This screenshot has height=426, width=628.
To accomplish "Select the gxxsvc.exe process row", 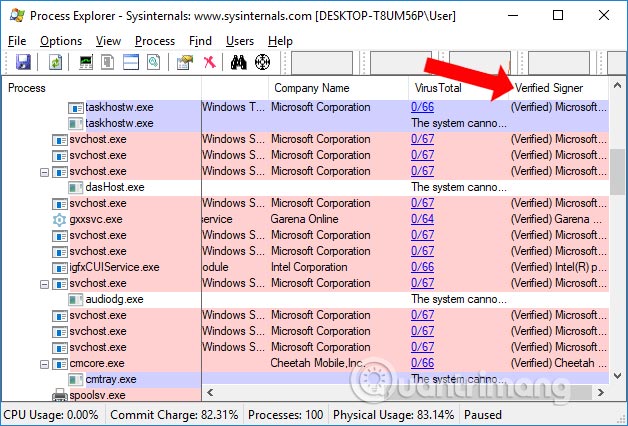I will pyautogui.click(x=306, y=219).
